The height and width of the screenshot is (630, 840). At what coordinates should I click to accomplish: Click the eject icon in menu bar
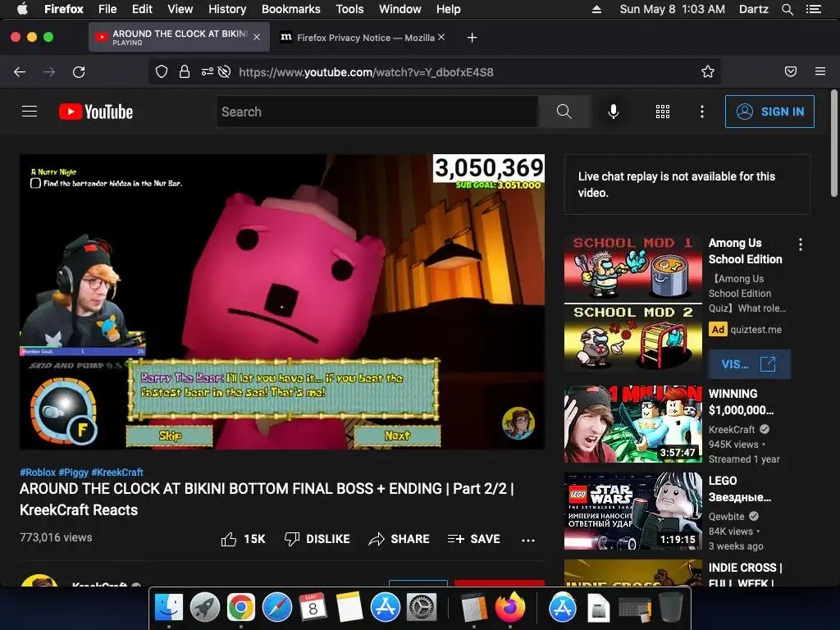(x=596, y=9)
